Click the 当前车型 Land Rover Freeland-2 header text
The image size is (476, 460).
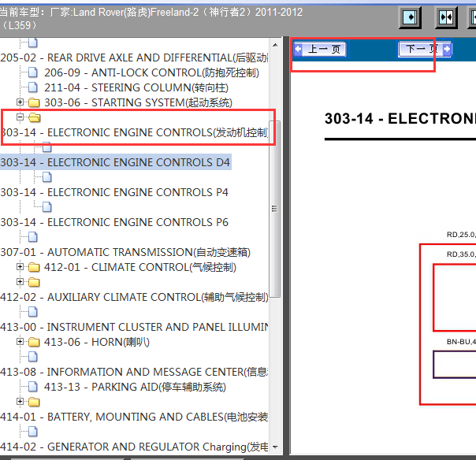click(x=151, y=18)
